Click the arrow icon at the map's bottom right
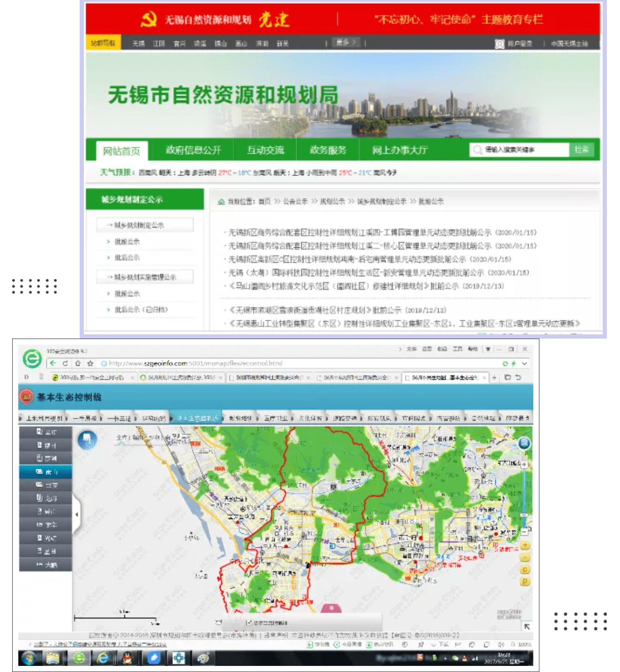620x672 pixels. (527, 627)
